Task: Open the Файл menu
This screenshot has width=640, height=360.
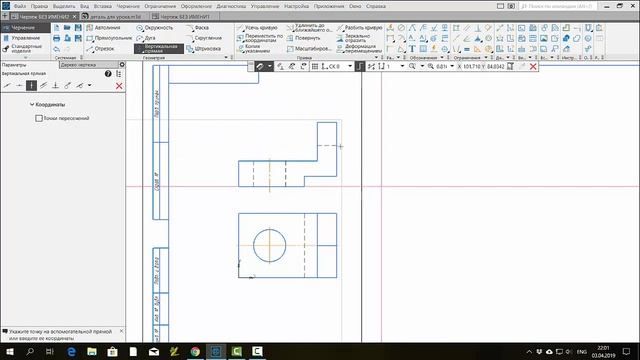Action: 20,6
